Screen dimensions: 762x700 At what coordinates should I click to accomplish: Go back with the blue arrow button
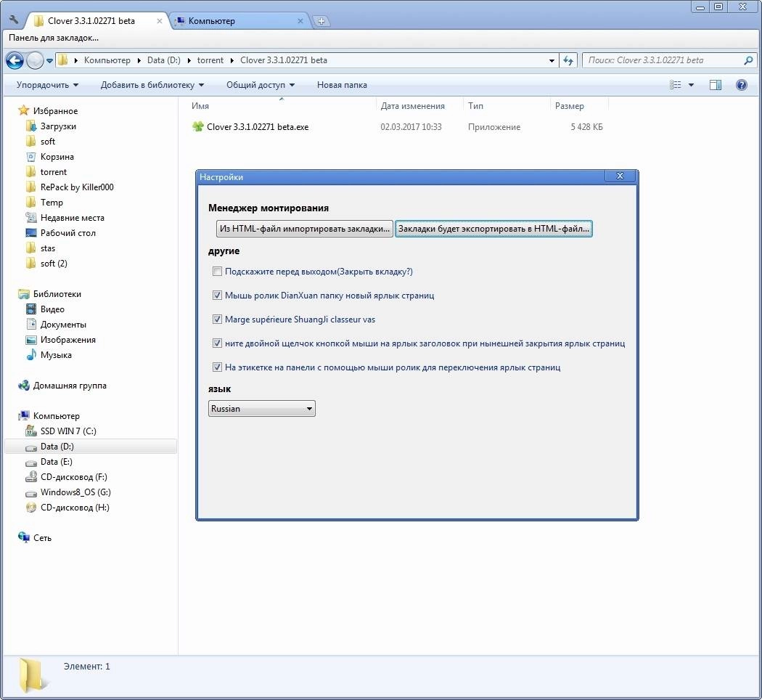(x=15, y=60)
